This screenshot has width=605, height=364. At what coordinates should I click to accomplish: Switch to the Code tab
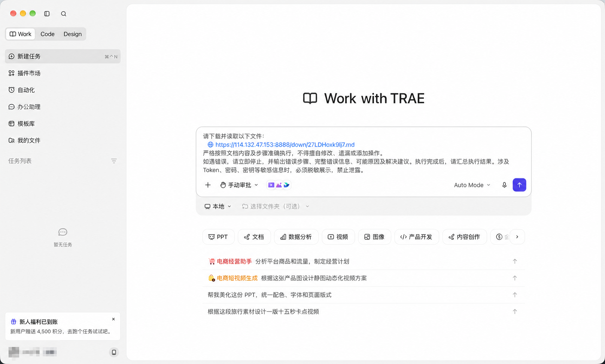click(x=48, y=34)
